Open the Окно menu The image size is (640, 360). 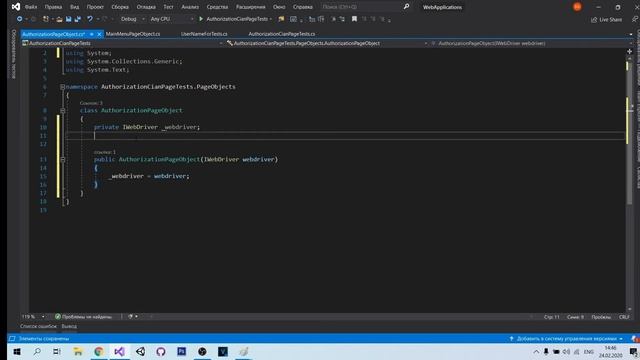tap(279, 7)
